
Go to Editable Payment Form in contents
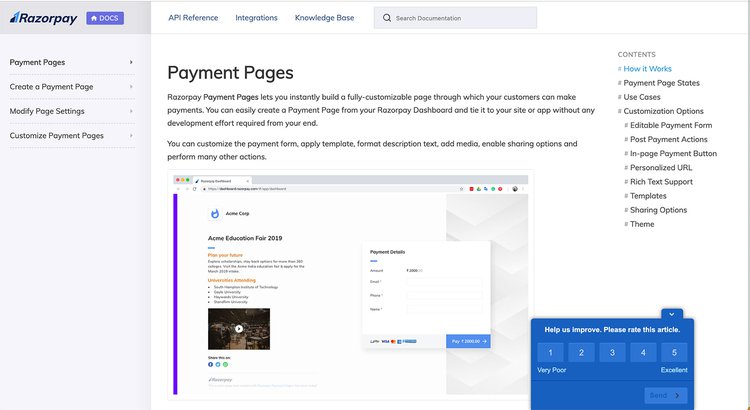tap(671, 125)
